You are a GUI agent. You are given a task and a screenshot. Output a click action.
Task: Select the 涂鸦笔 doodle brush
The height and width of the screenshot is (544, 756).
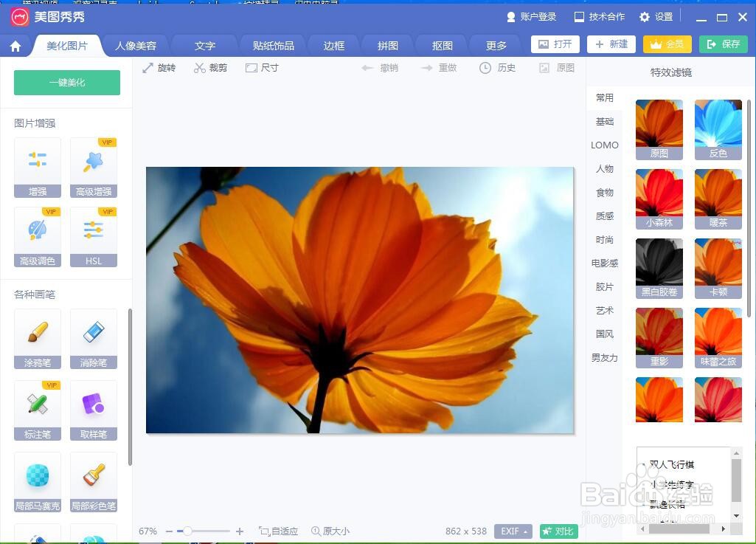click(38, 339)
